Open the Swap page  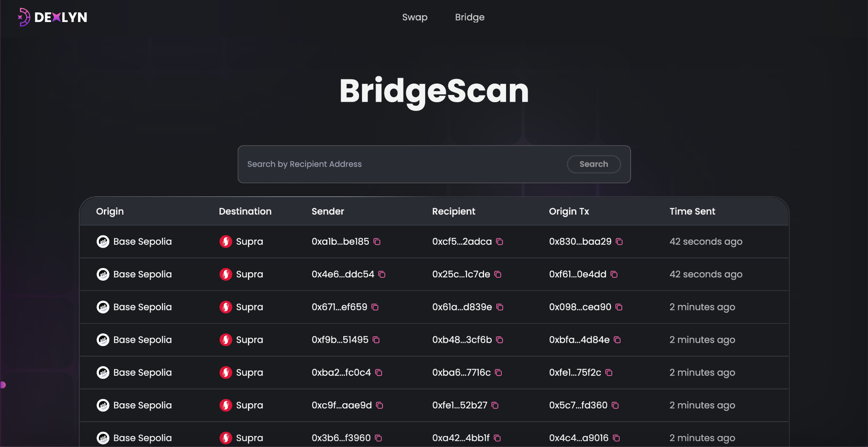tap(415, 17)
